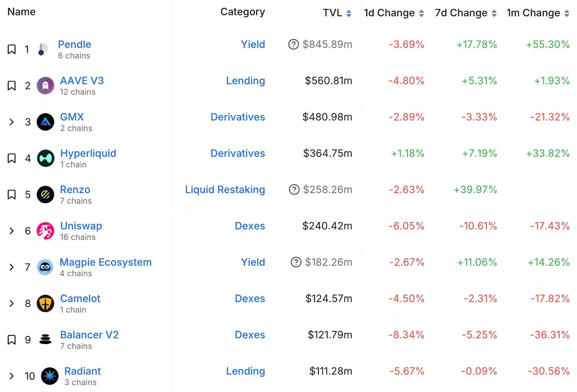Sort by 7d Change column header
This screenshot has width=577, height=392.
coord(466,13)
